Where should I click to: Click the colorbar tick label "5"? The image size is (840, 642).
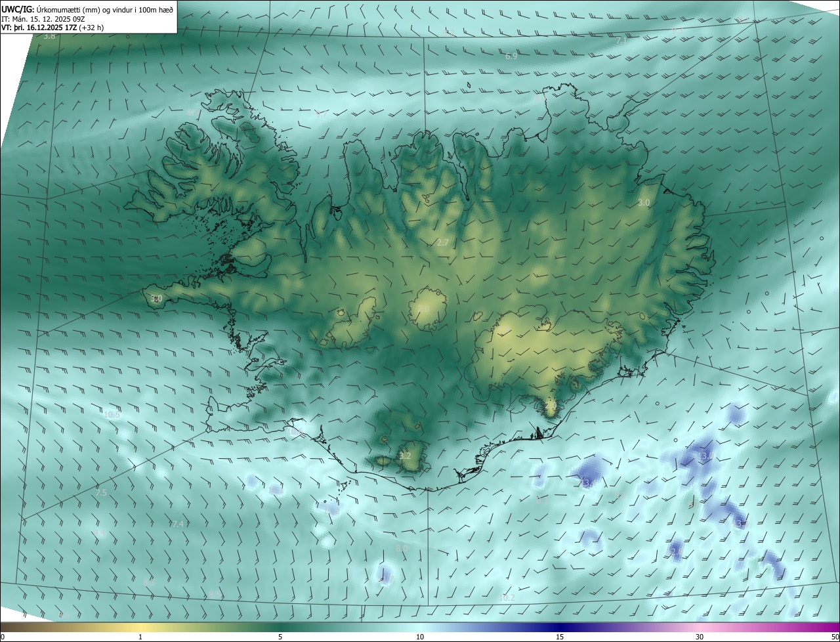tap(280, 637)
